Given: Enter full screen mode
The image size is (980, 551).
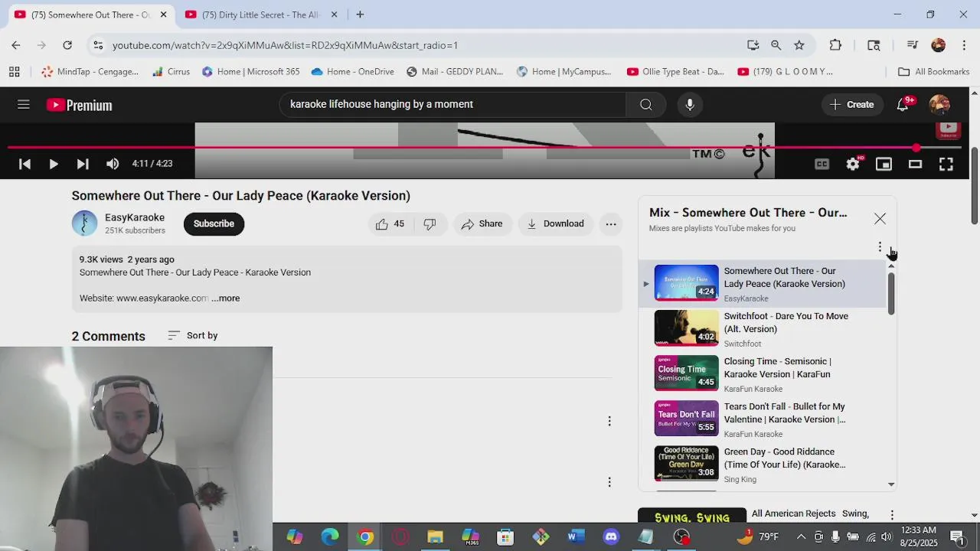Looking at the screenshot, I should pyautogui.click(x=946, y=164).
